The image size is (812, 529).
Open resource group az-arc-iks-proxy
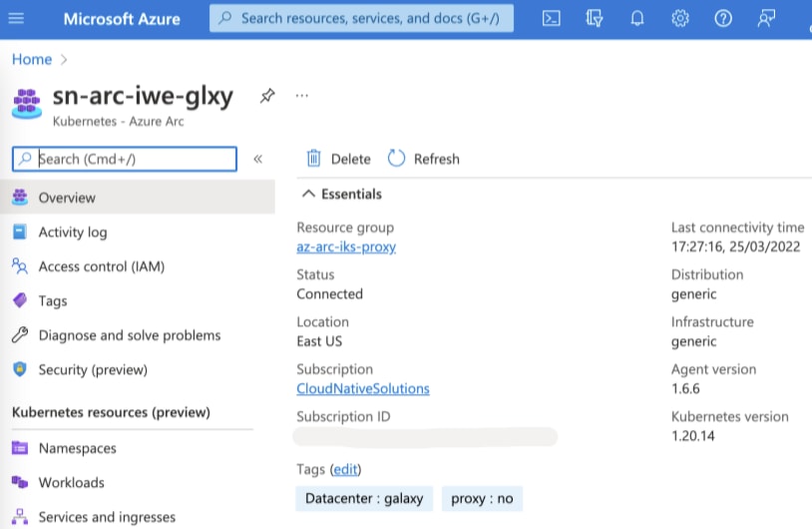click(346, 247)
